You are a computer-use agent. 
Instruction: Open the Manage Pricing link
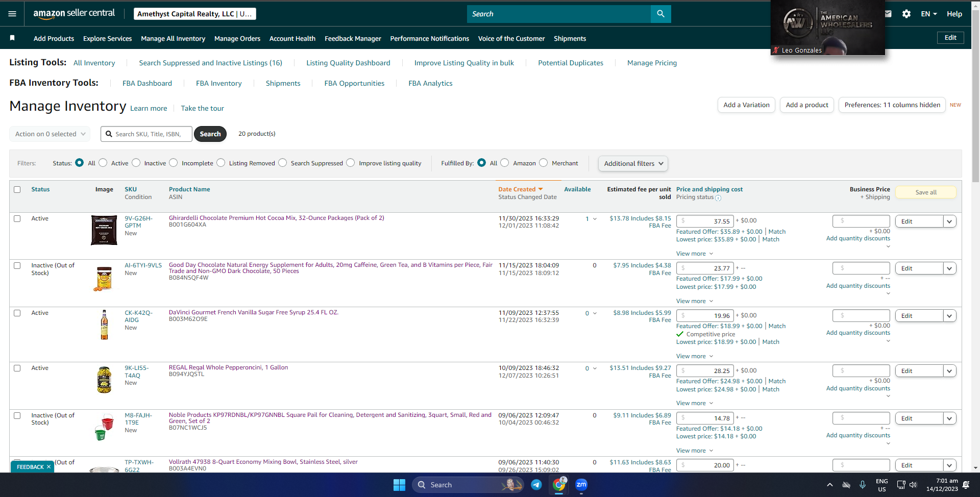click(x=652, y=63)
